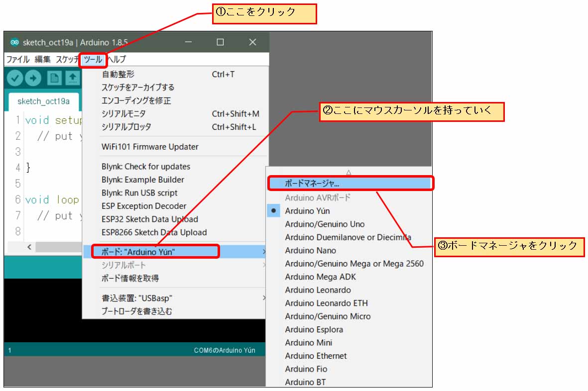Open the ヘルプ menu
The height and width of the screenshot is (391, 588).
coord(117,60)
